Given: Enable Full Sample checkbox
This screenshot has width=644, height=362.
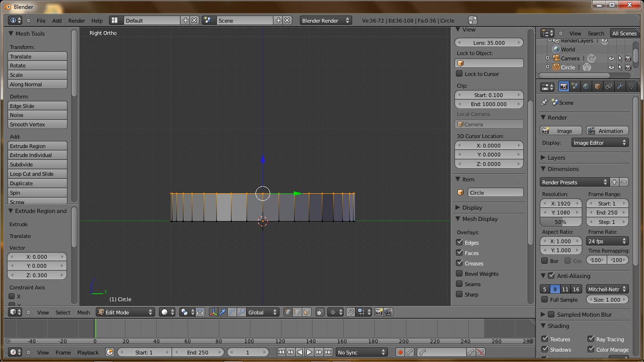Looking at the screenshot, I should [x=545, y=299].
